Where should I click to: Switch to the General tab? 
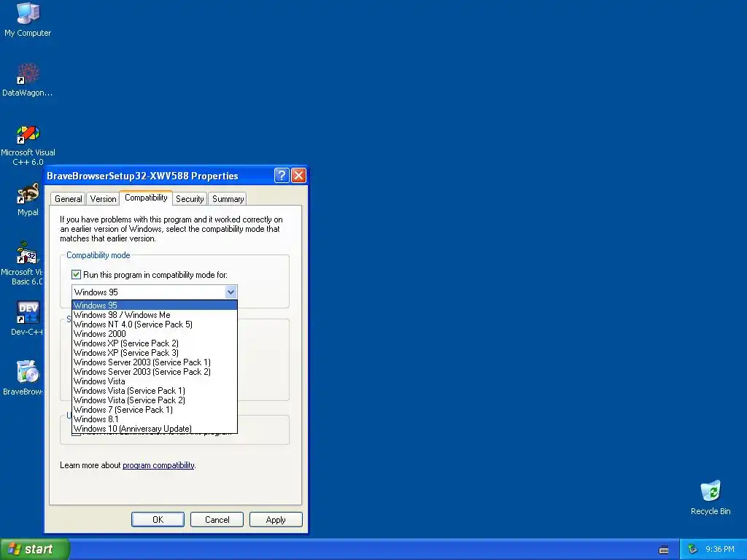[x=68, y=199]
